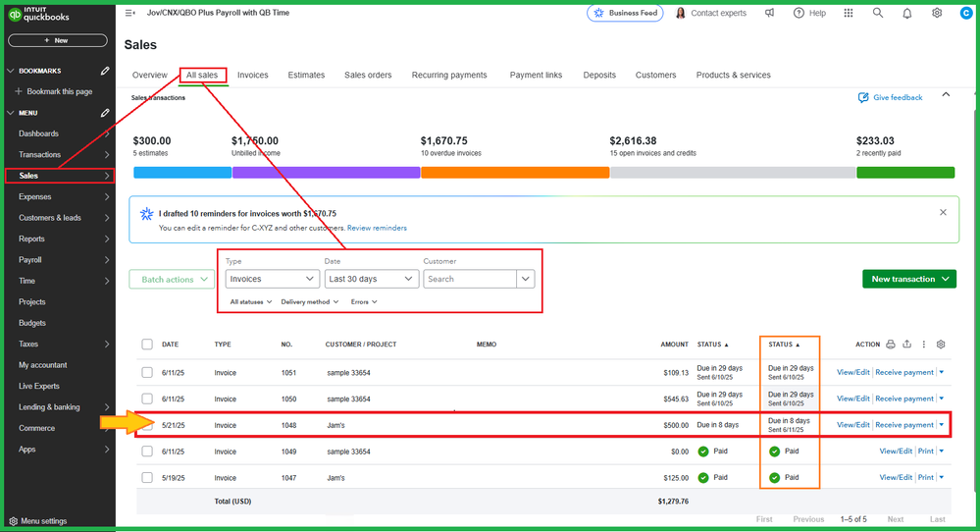The image size is (980, 532).
Task: Close the reminders banner with X
Action: point(943,213)
